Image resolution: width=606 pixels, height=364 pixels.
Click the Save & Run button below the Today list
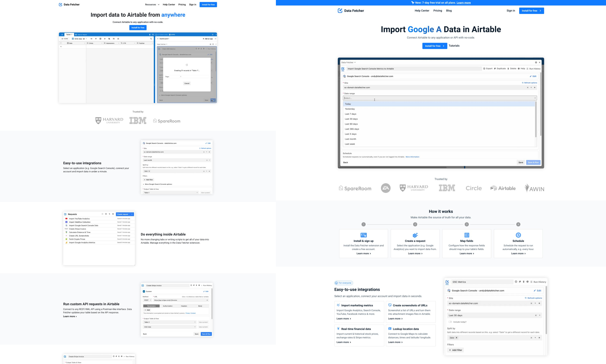[x=533, y=162]
